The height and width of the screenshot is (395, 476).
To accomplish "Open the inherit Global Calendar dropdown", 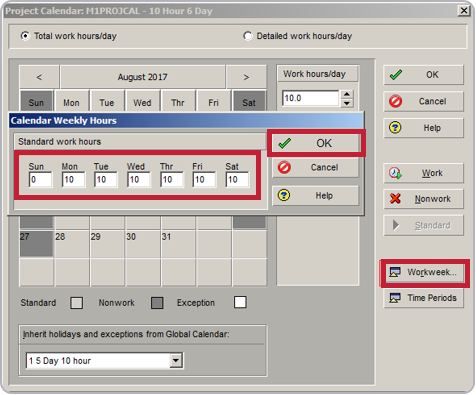I will point(176,360).
